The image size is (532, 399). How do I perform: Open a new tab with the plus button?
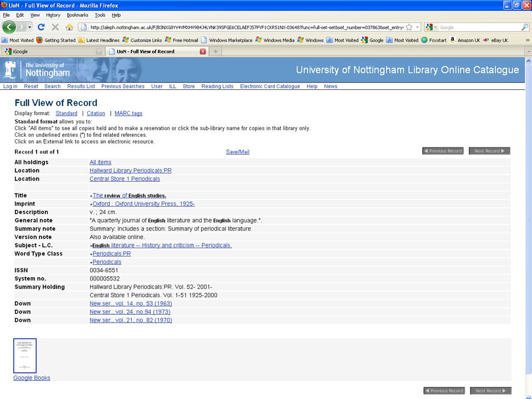[216, 52]
